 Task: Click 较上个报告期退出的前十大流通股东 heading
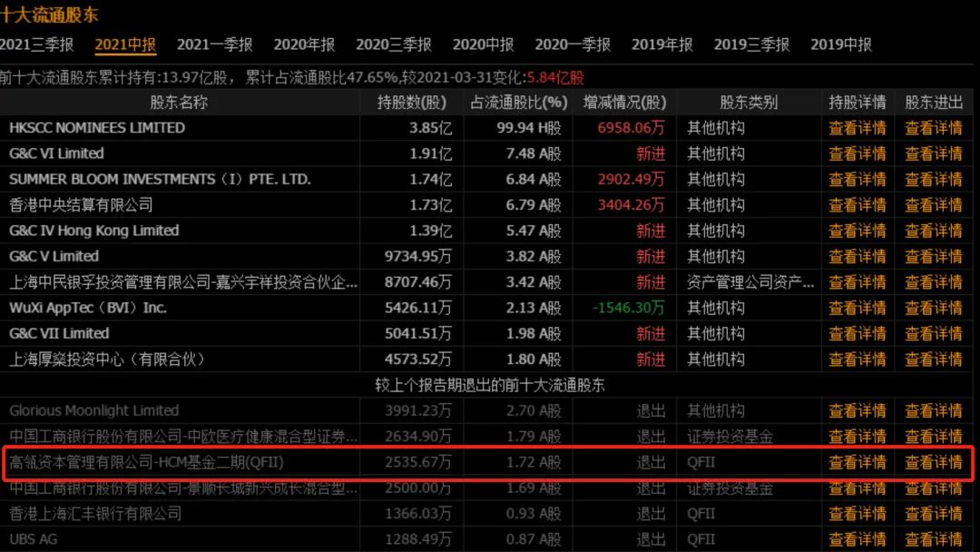(x=490, y=385)
